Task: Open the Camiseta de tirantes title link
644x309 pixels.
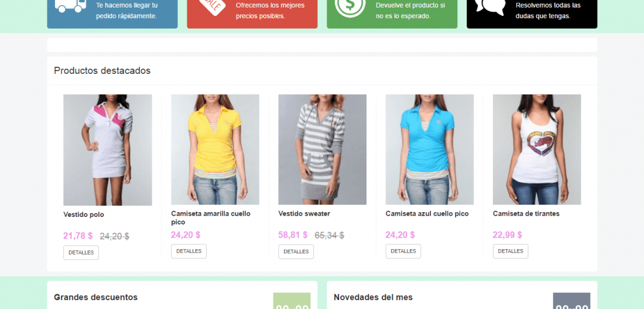Action: click(526, 213)
